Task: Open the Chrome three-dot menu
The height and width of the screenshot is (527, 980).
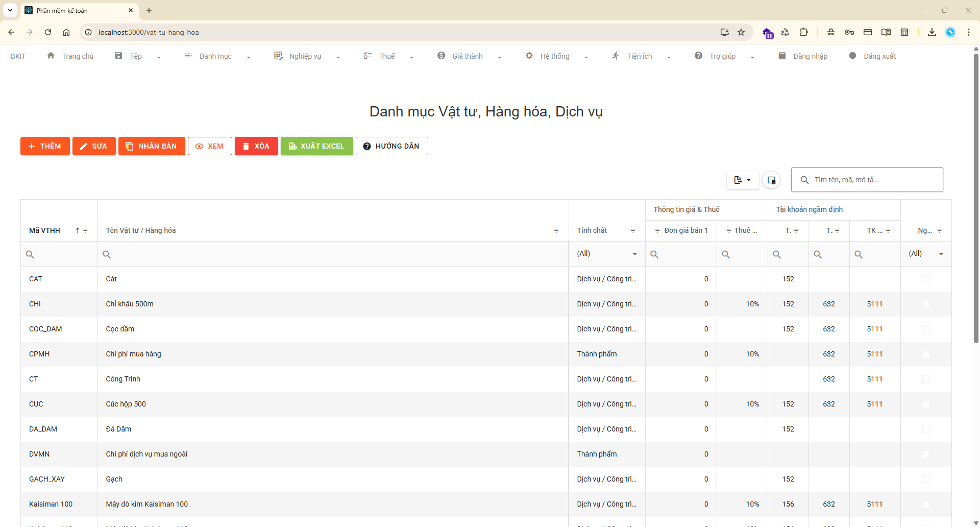Action: pos(969,32)
